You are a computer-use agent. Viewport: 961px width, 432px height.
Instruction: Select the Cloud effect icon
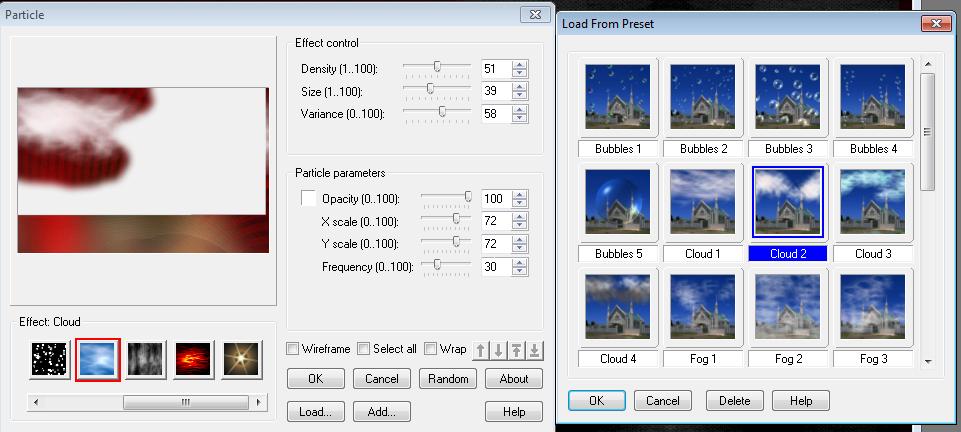point(98,360)
